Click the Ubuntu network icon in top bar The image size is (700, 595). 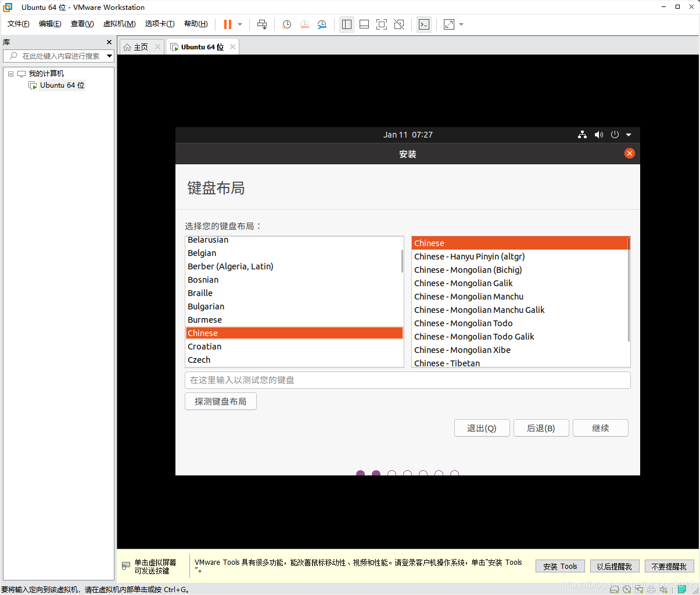582,135
